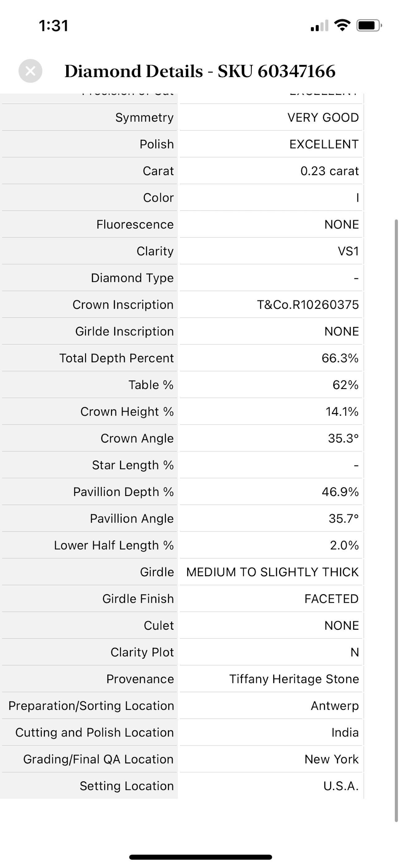Image resolution: width=401 pixels, height=868 pixels.
Task: Tap the Clarity Plot N value
Action: pos(355,652)
